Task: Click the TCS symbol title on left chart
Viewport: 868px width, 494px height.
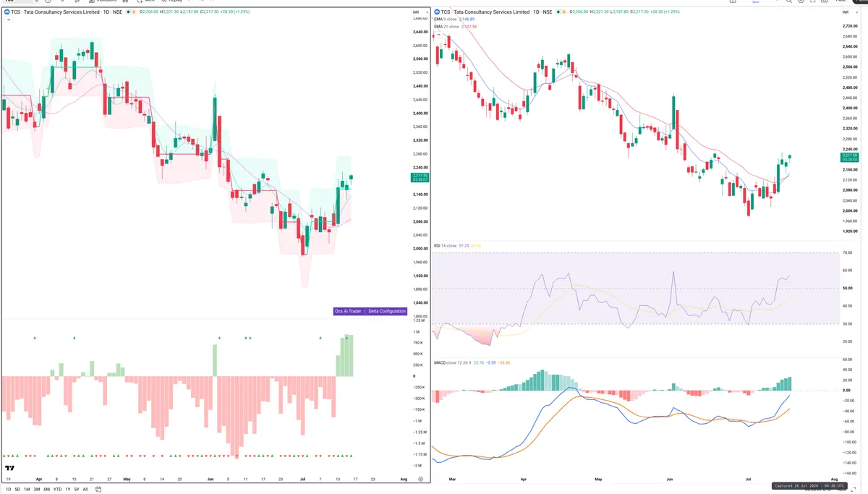Action: [66, 12]
